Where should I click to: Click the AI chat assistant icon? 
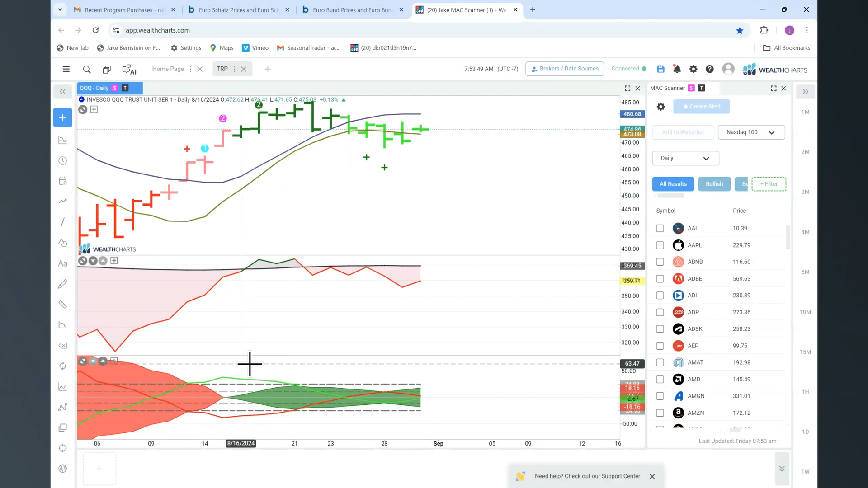[x=129, y=69]
